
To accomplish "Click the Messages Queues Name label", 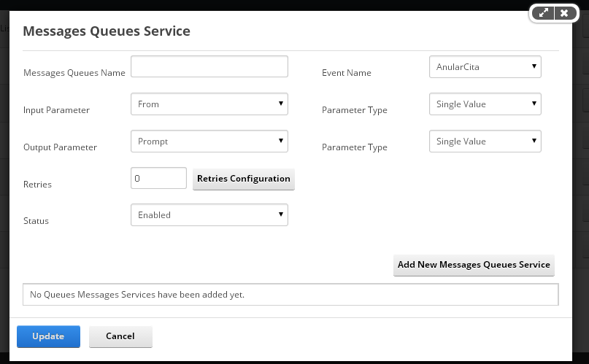I will pos(74,73).
